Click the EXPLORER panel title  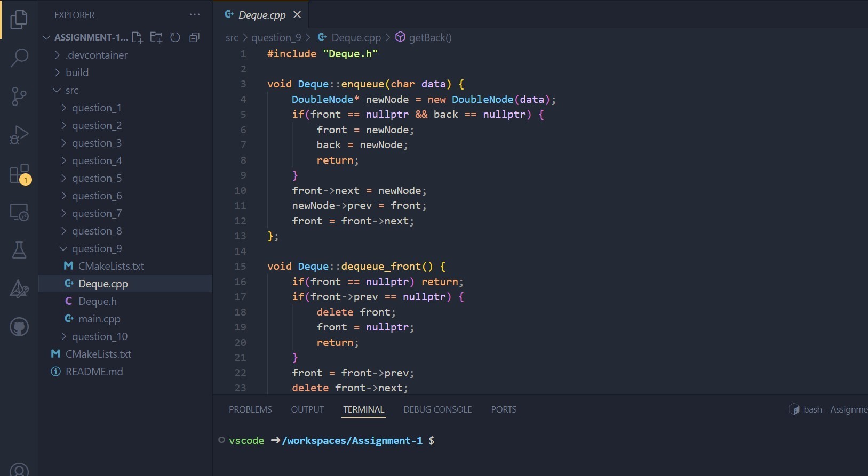click(75, 15)
